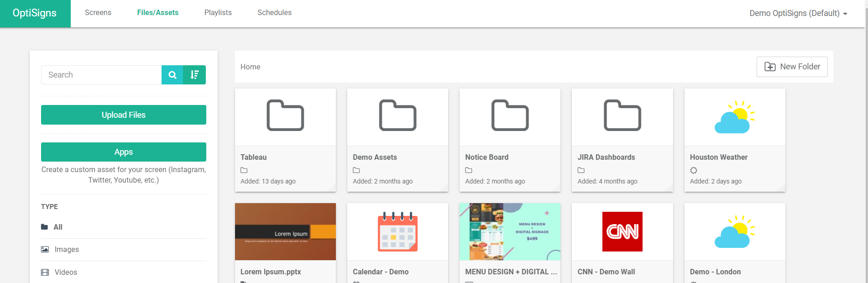This screenshot has height=283, width=868.
Task: Go to the Screens tab
Action: [98, 13]
